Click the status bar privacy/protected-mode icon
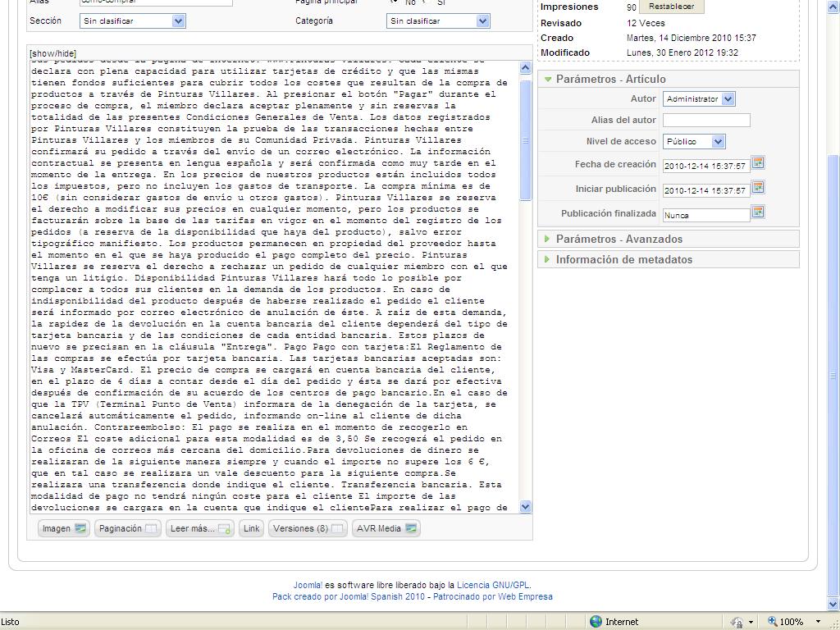840x630 pixels. point(737,622)
